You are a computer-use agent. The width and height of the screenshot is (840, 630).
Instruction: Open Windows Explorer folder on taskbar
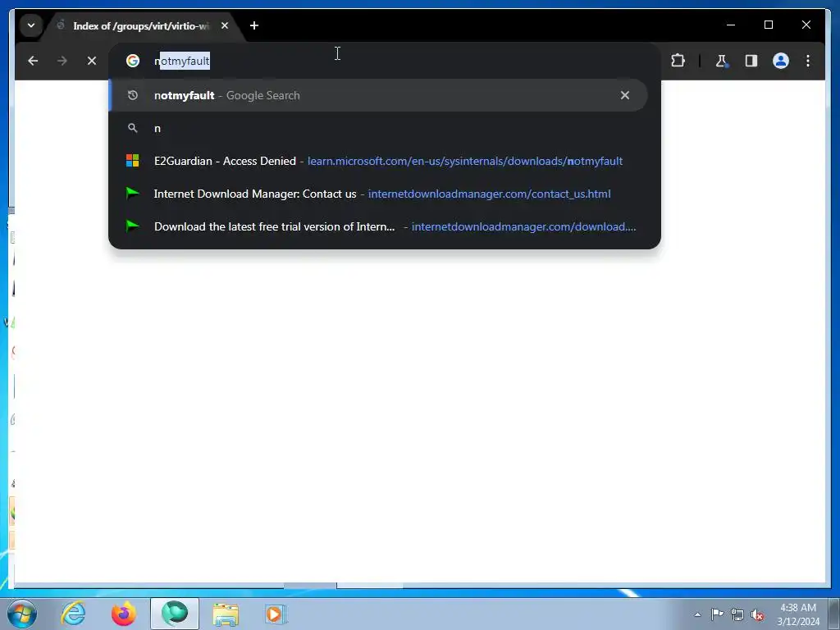click(x=226, y=614)
